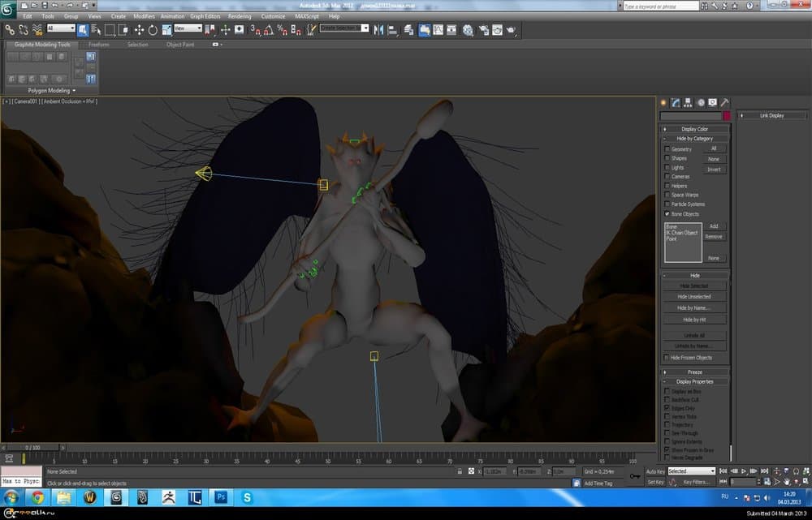Screen dimensions: 812x520
Task: Activate the Select and Rotate tool
Action: tap(152, 29)
